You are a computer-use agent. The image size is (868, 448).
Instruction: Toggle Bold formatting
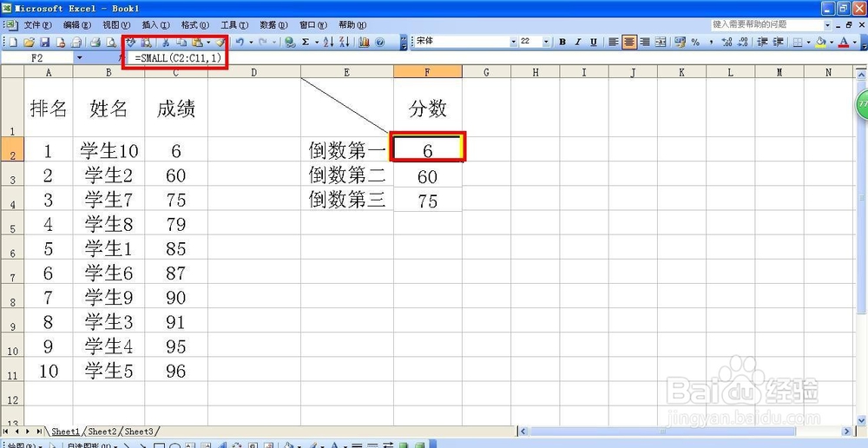[562, 42]
